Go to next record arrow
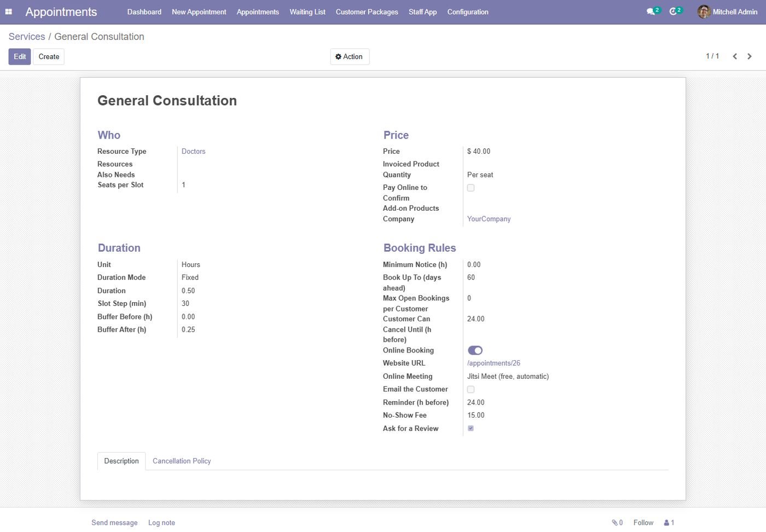The width and height of the screenshot is (766, 532). click(x=750, y=56)
